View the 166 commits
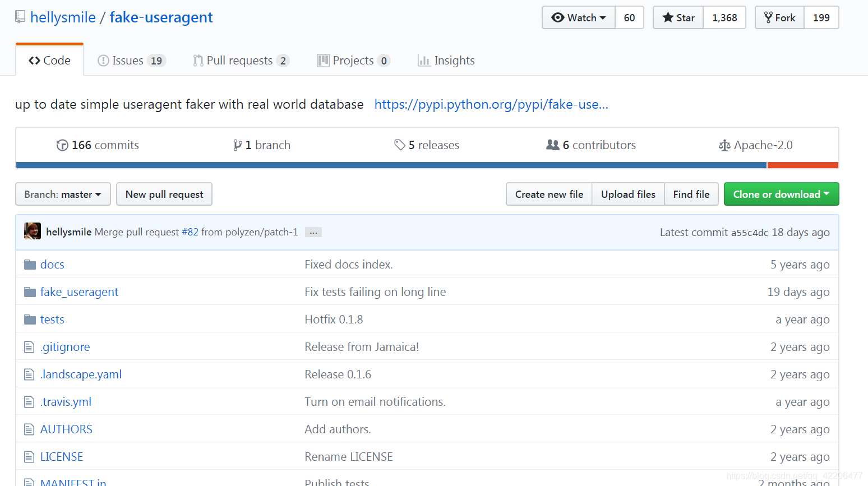This screenshot has width=868, height=486. coord(98,145)
